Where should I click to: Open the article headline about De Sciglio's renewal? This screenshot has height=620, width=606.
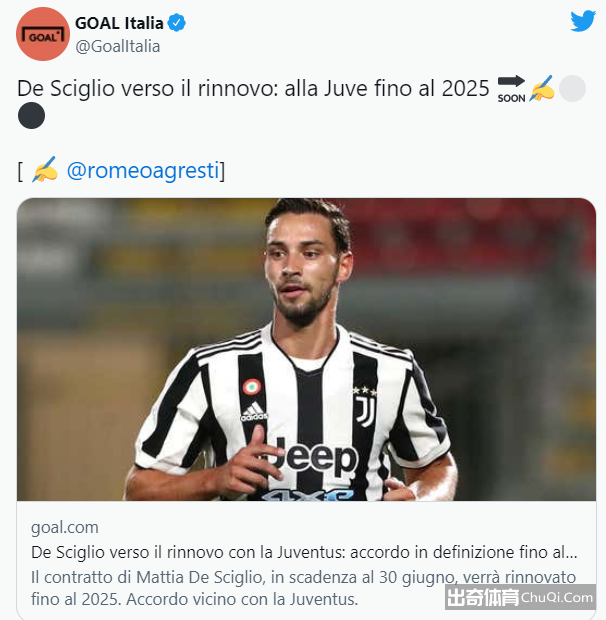pyautogui.click(x=304, y=552)
